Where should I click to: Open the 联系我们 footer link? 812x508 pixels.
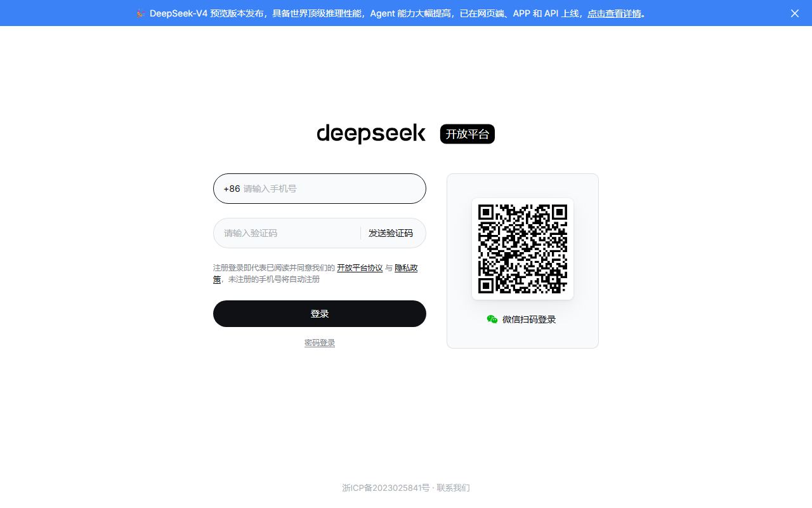pos(453,488)
